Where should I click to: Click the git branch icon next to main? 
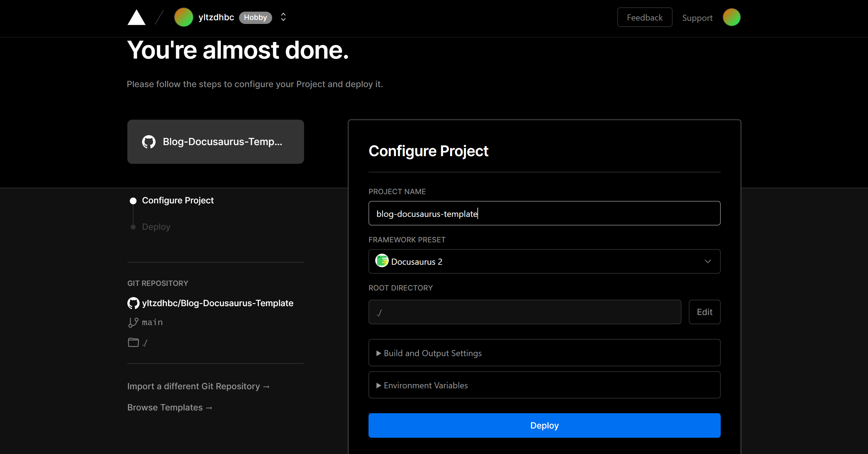click(133, 322)
